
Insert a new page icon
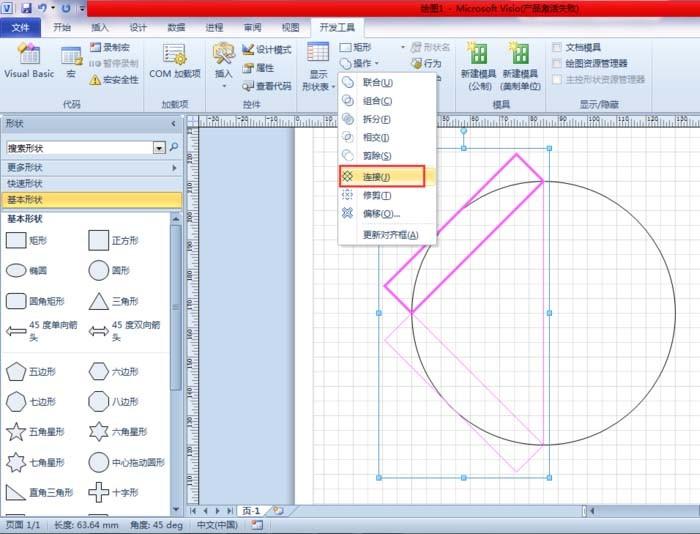[x=278, y=510]
